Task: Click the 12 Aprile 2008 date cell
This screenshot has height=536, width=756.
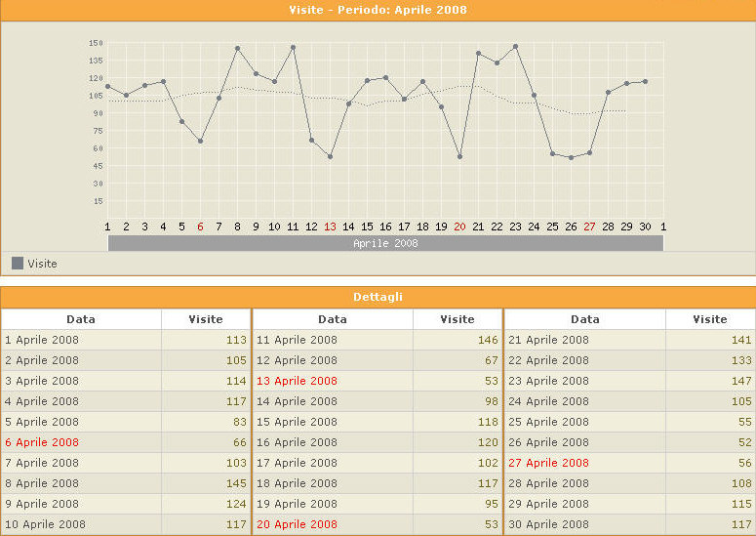Action: click(333, 360)
